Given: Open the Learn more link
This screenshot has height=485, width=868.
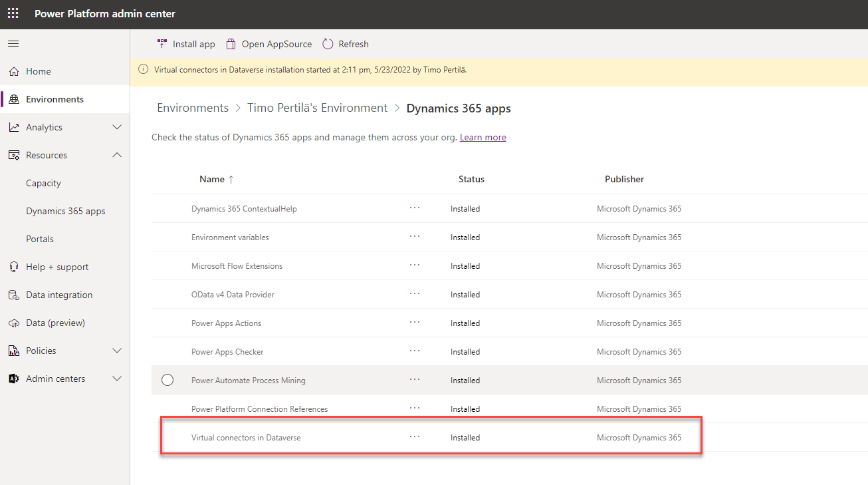Looking at the screenshot, I should tap(483, 137).
